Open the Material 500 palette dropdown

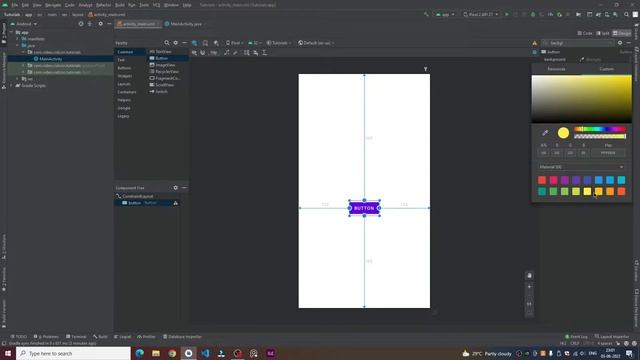tap(581, 167)
